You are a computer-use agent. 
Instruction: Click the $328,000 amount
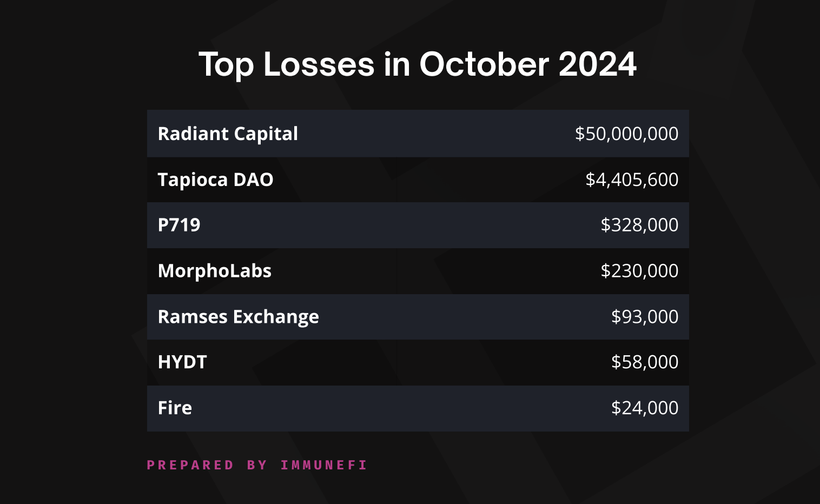pyautogui.click(x=639, y=225)
